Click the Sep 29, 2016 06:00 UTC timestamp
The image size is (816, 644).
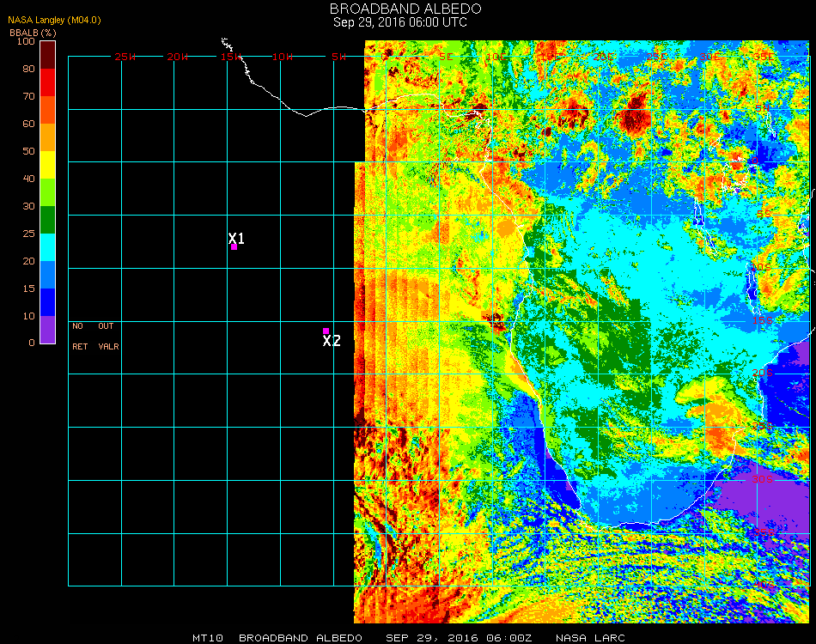point(400,22)
